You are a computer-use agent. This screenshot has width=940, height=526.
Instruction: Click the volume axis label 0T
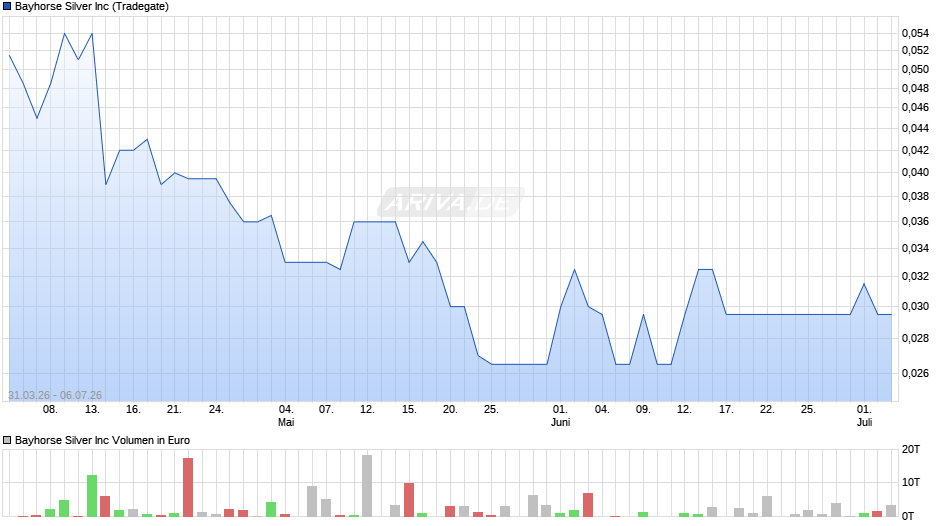click(x=908, y=516)
